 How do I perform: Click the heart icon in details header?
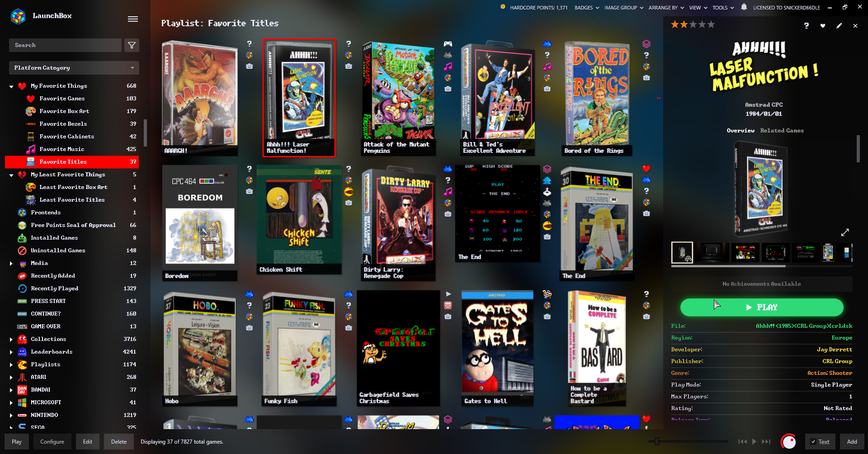(x=823, y=26)
